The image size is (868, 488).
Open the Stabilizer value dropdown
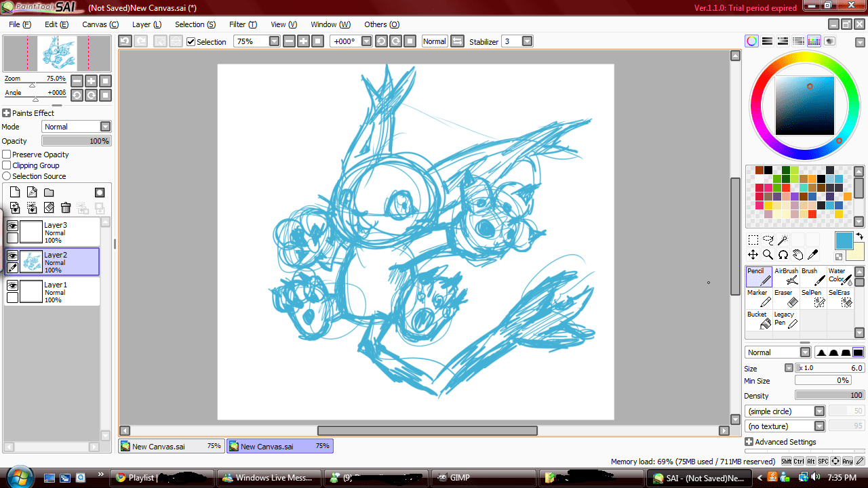527,41
